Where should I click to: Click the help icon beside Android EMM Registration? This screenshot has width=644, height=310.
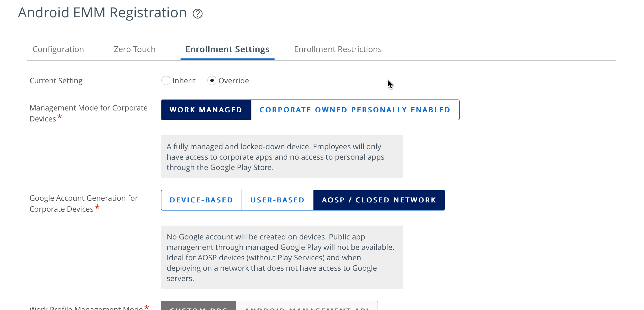tap(198, 14)
